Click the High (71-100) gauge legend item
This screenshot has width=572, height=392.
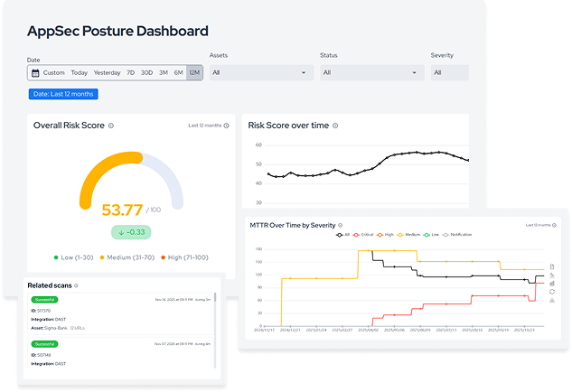(x=184, y=257)
